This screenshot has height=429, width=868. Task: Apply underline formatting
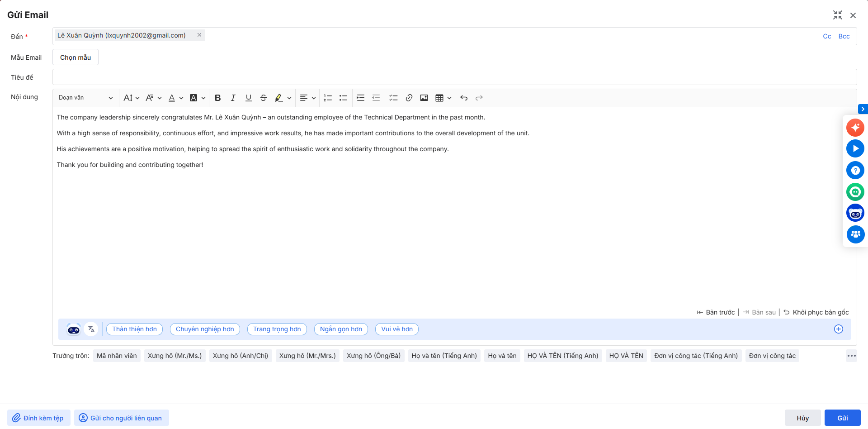coord(249,98)
